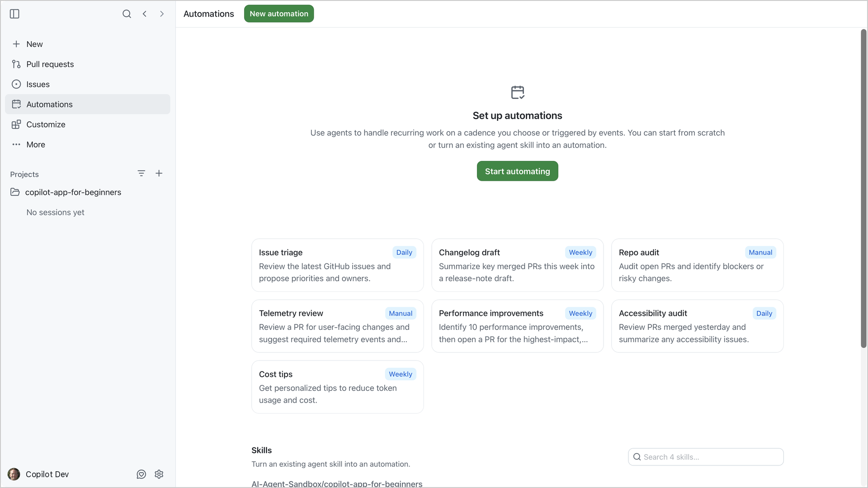Select the Repo audit template card
Viewport: 868px width, 488px height.
(x=697, y=265)
